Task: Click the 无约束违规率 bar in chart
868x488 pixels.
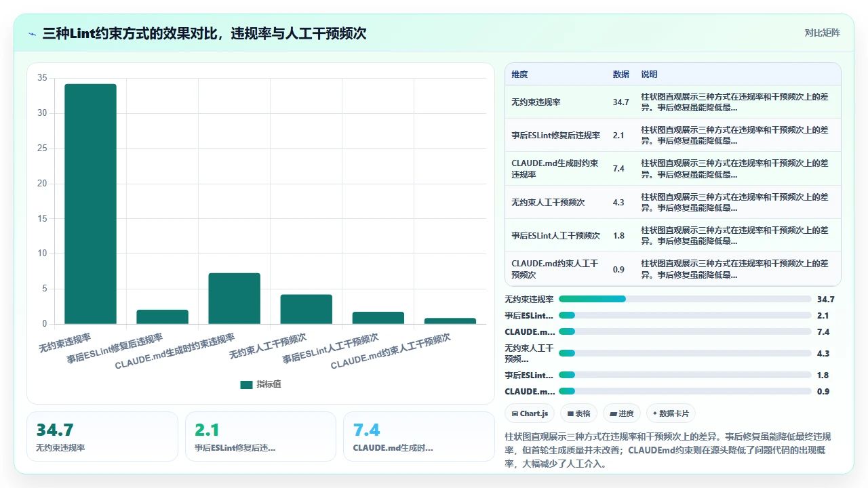Action: 90,204
